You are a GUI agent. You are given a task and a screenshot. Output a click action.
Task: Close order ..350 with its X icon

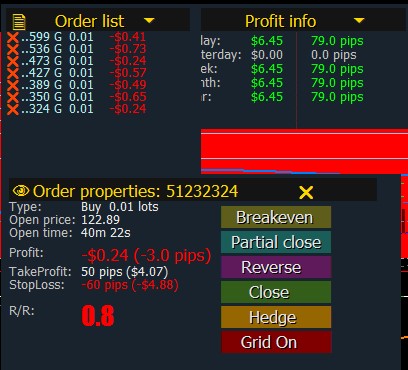[x=13, y=97]
